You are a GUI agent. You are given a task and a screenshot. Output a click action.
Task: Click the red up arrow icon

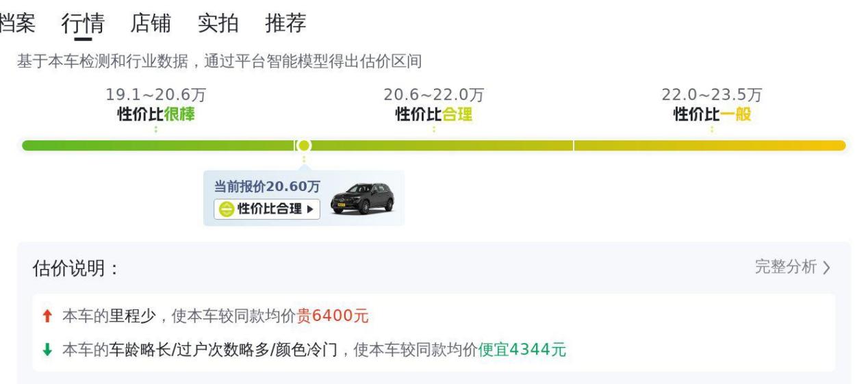click(x=47, y=316)
